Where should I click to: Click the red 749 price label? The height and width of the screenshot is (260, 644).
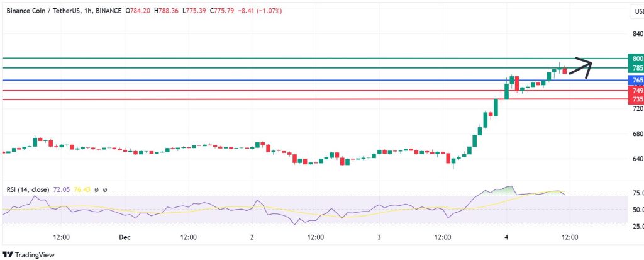[636, 91]
